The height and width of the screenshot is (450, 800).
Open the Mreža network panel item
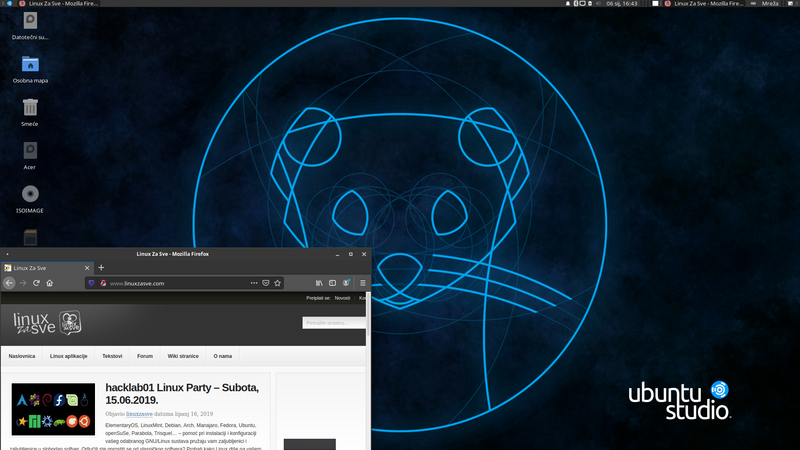[770, 4]
